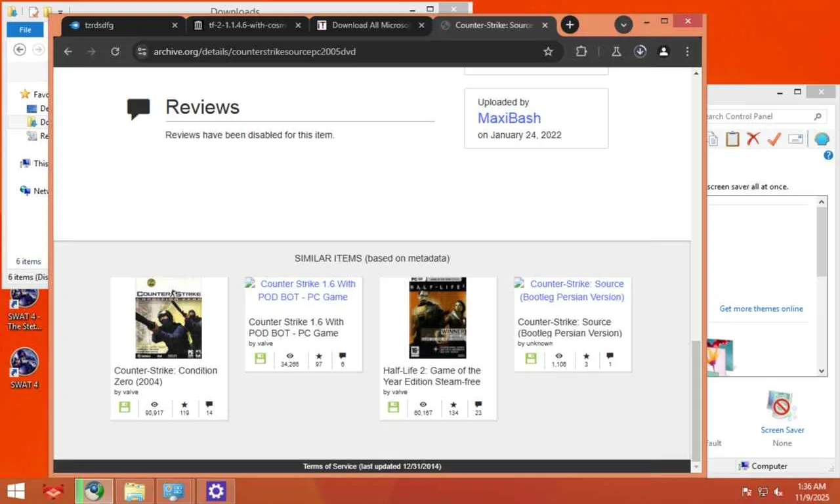Switch to the tzrdsdfg tab
This screenshot has width=840, height=504.
coord(118,25)
